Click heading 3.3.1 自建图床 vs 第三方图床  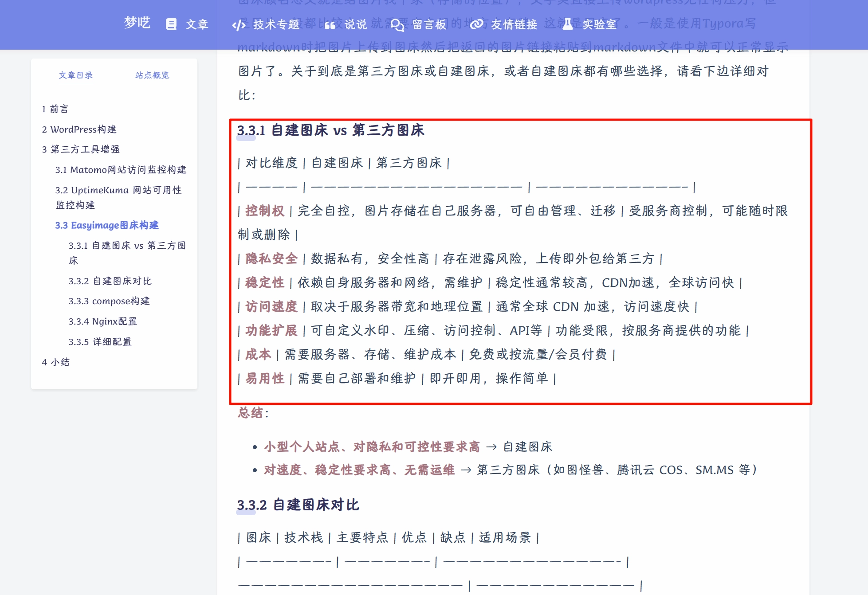(330, 130)
